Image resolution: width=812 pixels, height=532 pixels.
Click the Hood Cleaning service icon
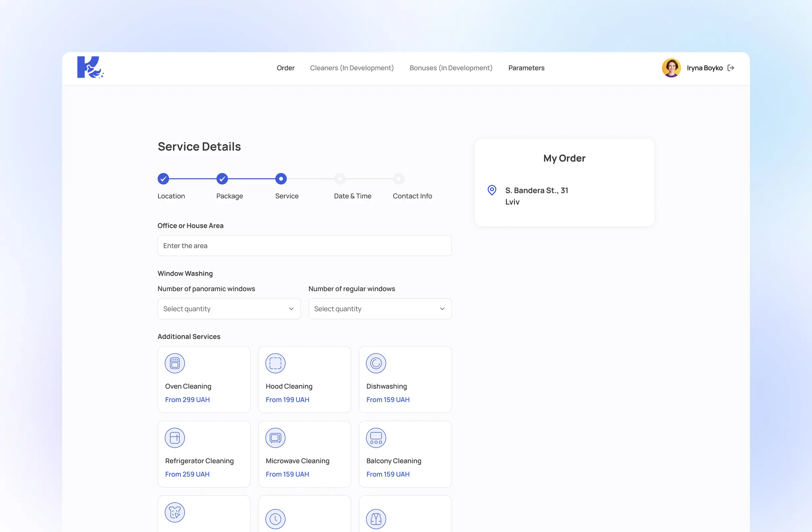(x=275, y=363)
